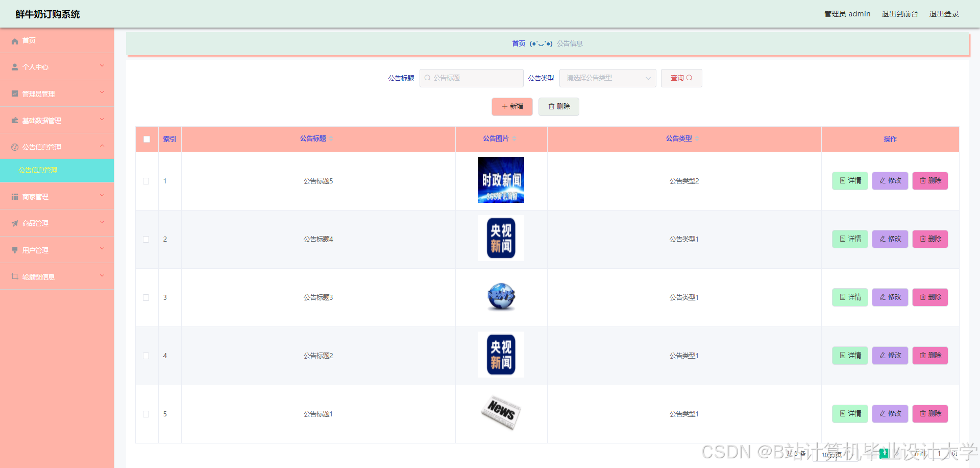Open the 轮播图信息 label in sidebar
Image resolution: width=980 pixels, height=468 pixels.
[x=38, y=277]
